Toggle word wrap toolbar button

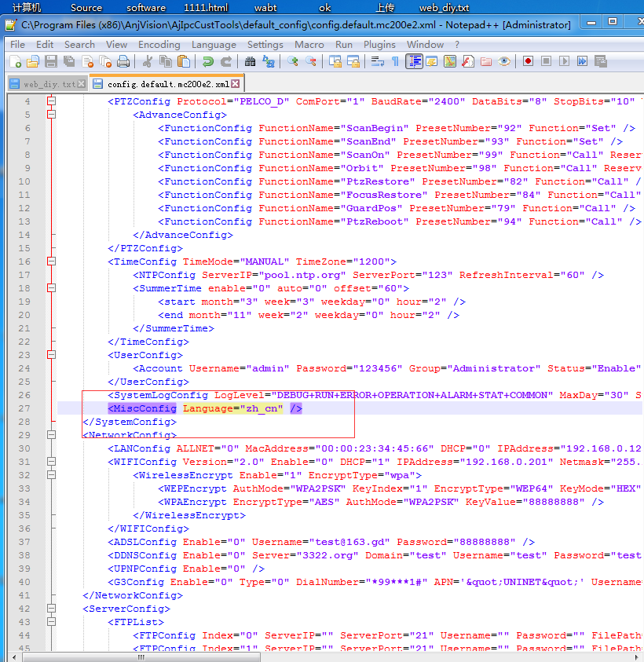click(378, 61)
